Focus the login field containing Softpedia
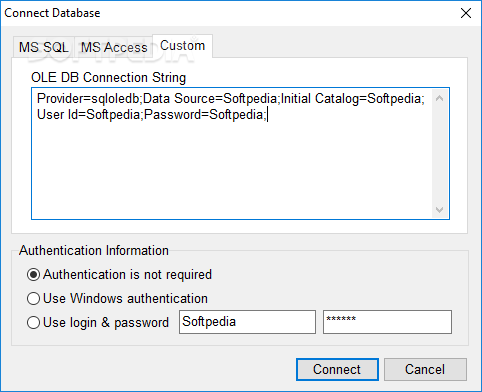The image size is (482, 392). (247, 322)
